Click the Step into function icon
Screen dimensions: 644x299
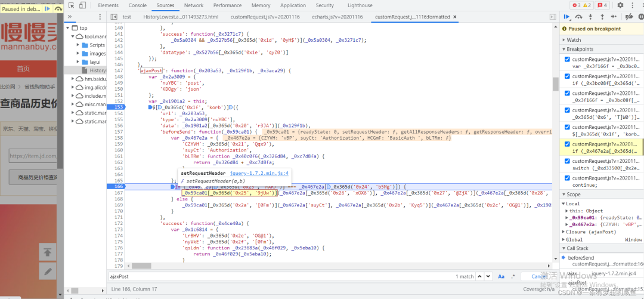click(590, 17)
